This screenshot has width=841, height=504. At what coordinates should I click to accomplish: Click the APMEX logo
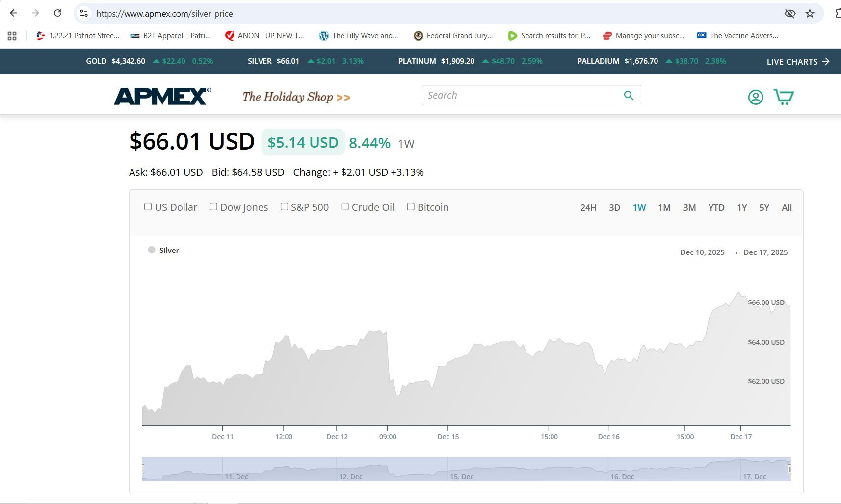(162, 96)
